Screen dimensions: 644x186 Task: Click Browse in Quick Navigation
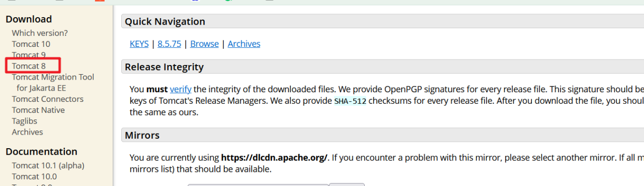point(204,44)
